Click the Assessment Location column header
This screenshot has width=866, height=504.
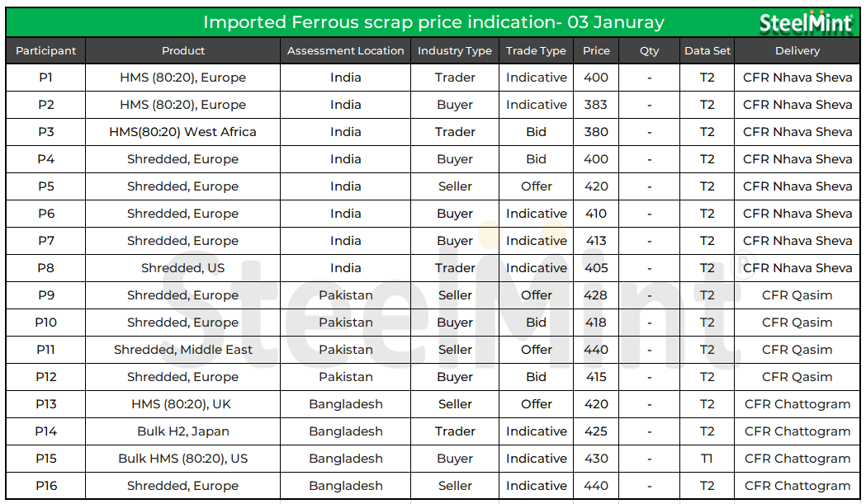click(346, 51)
